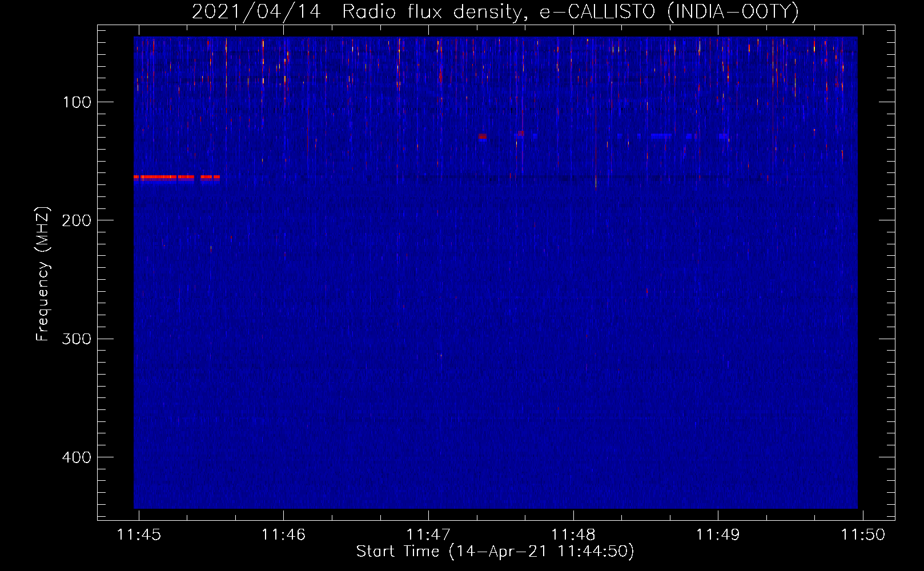Click the dark red patch near 11:47:20

click(x=483, y=136)
